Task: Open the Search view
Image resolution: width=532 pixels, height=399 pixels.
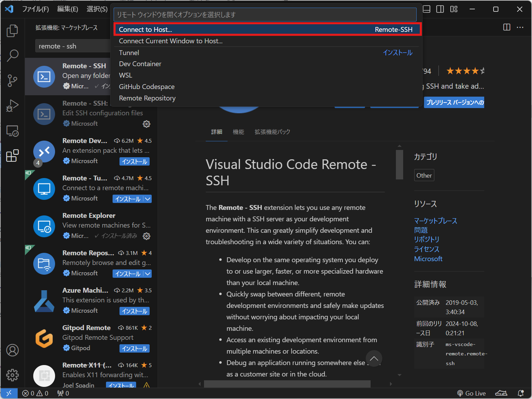Action: pyautogui.click(x=12, y=55)
